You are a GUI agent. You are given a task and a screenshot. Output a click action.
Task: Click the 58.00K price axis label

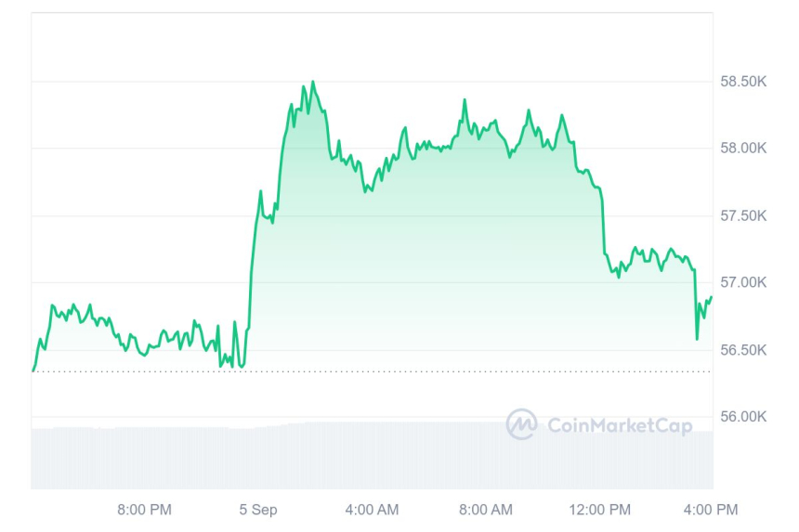(x=742, y=149)
